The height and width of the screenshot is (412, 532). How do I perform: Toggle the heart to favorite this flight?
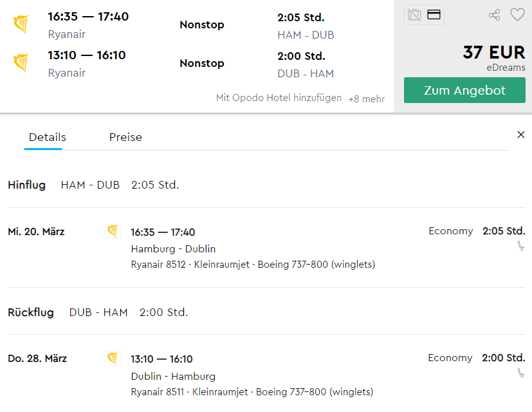point(517,14)
